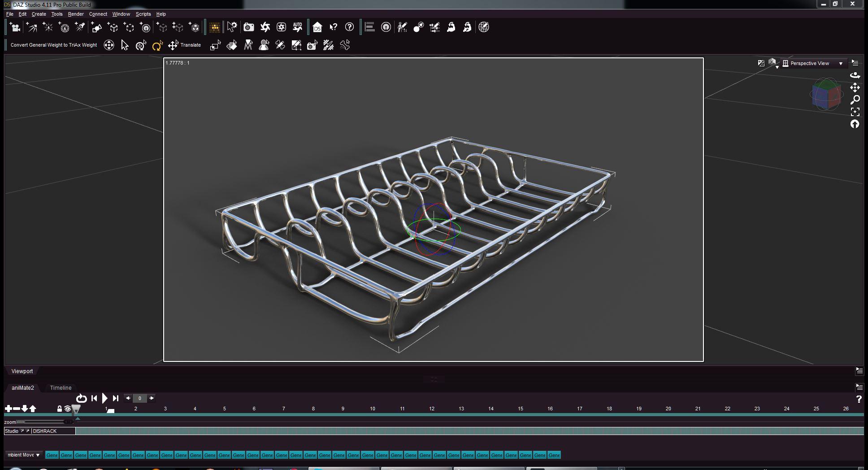Click the viewport pan camera control

pyautogui.click(x=855, y=87)
